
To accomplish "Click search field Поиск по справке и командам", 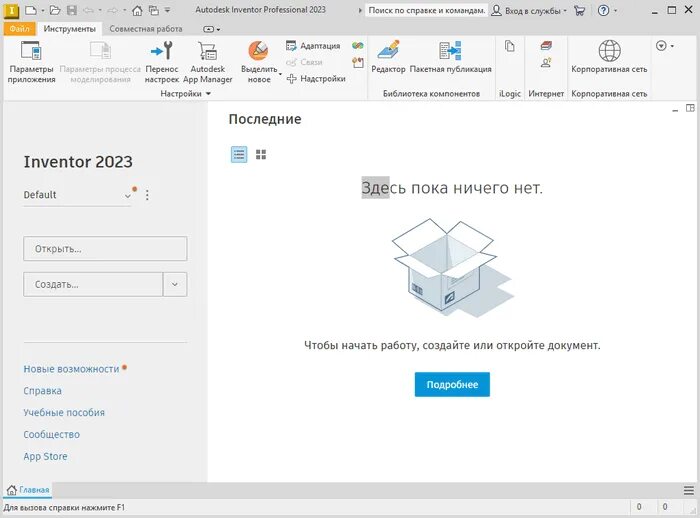I will tap(426, 10).
